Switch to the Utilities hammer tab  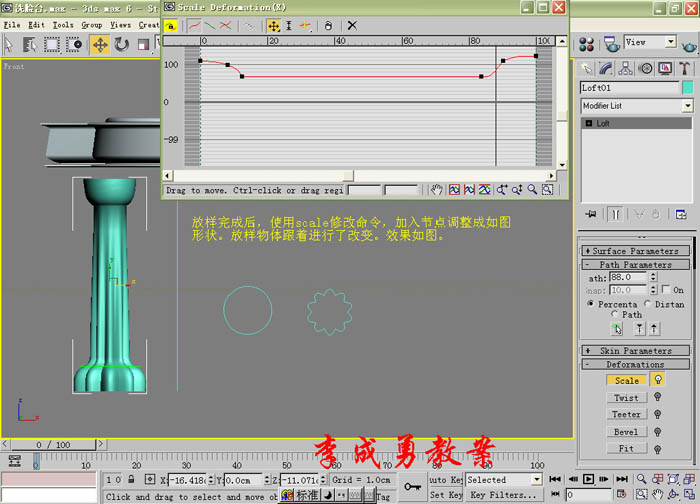(x=684, y=68)
